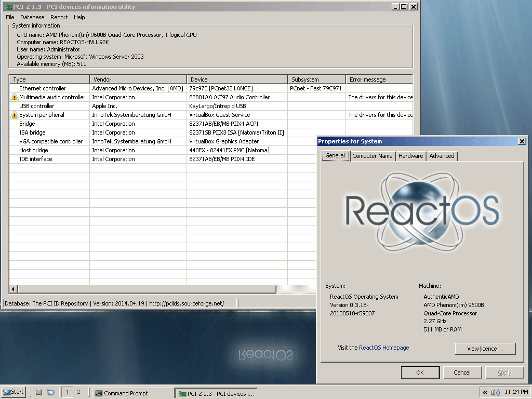Open the volume speaker tray icon
The width and height of the screenshot is (532, 399).
click(495, 393)
